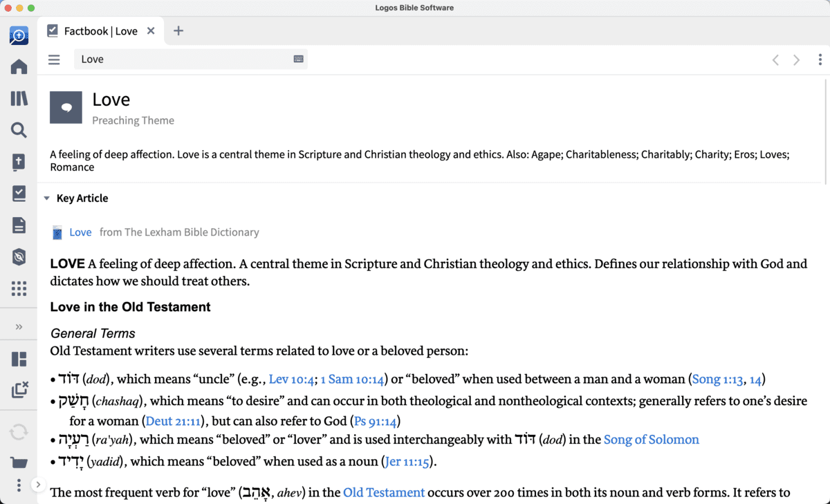The width and height of the screenshot is (830, 504).
Task: Expand the sidebar double chevron
Action: 19,326
